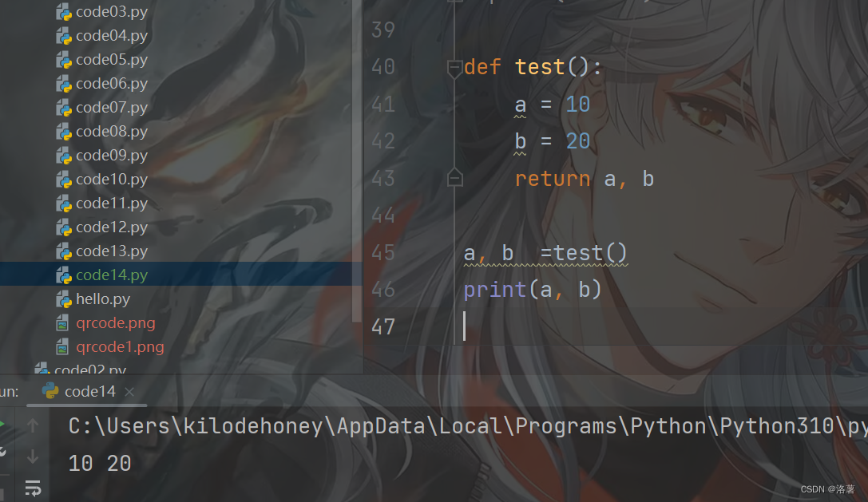Screen dimensions: 868x502
Task: Select code13.py in file list
Action: [x=111, y=251]
